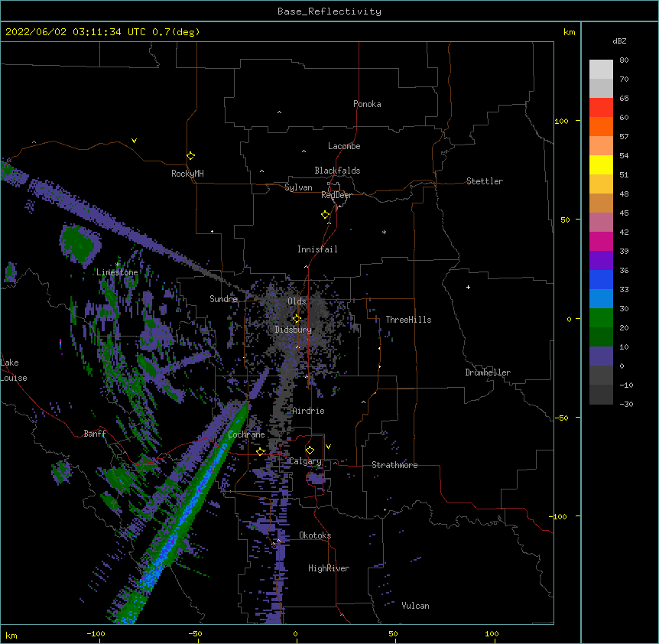This screenshot has height=644, width=659.
Task: Click the Okotoks town label
Action: pos(315,535)
